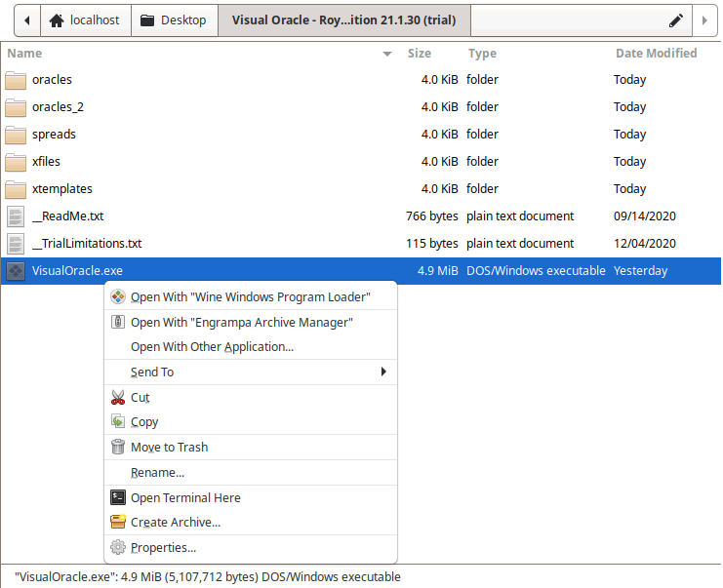Click the 115 bytes size cell
Viewport: 723px width, 588px height.
[432, 244]
